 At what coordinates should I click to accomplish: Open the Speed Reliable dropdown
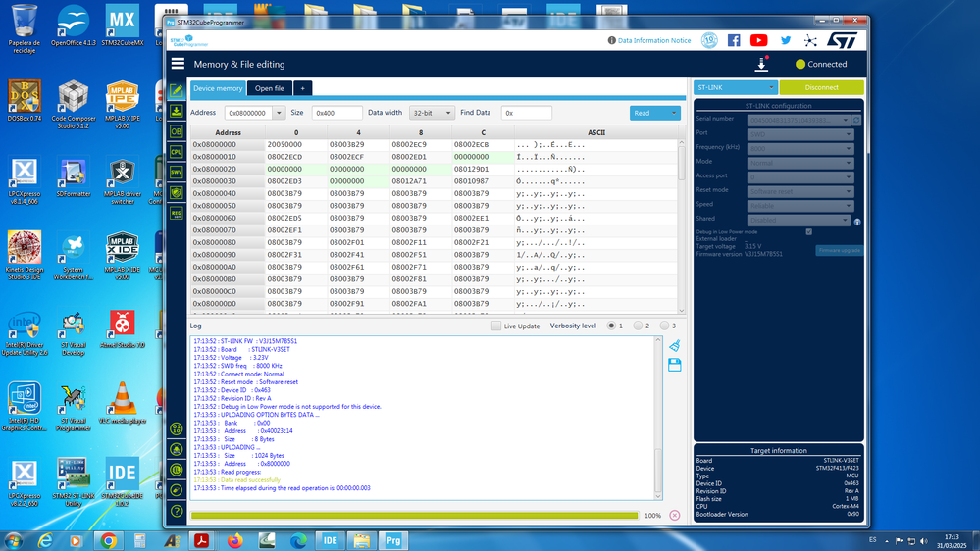click(x=800, y=206)
